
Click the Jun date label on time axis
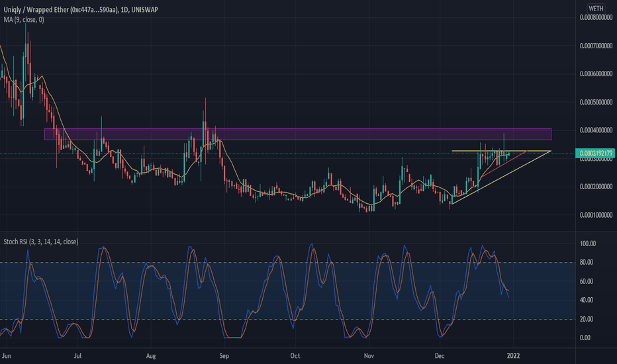(7, 356)
